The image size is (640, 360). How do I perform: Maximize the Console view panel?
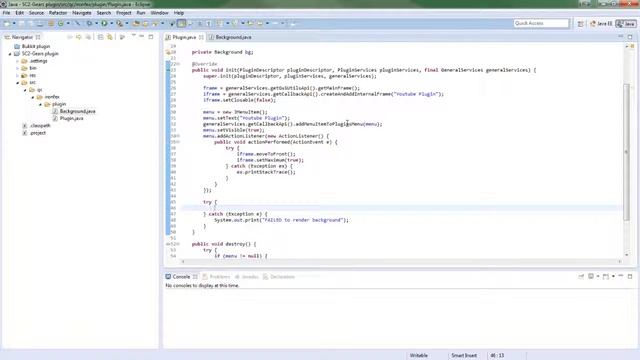(630, 276)
